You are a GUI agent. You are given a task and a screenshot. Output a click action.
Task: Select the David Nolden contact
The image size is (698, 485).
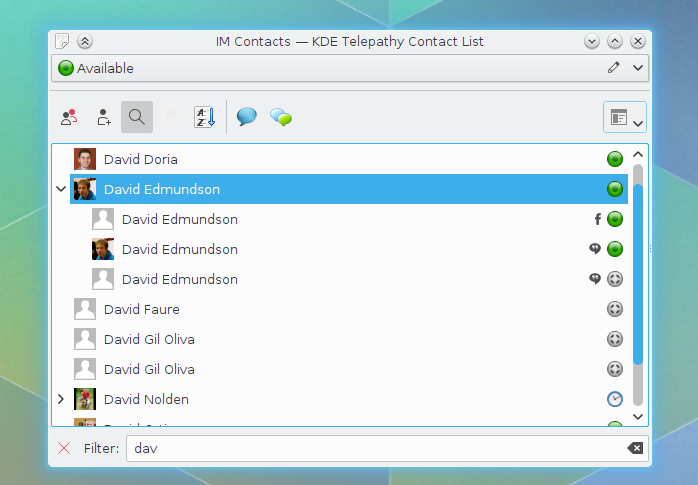349,399
